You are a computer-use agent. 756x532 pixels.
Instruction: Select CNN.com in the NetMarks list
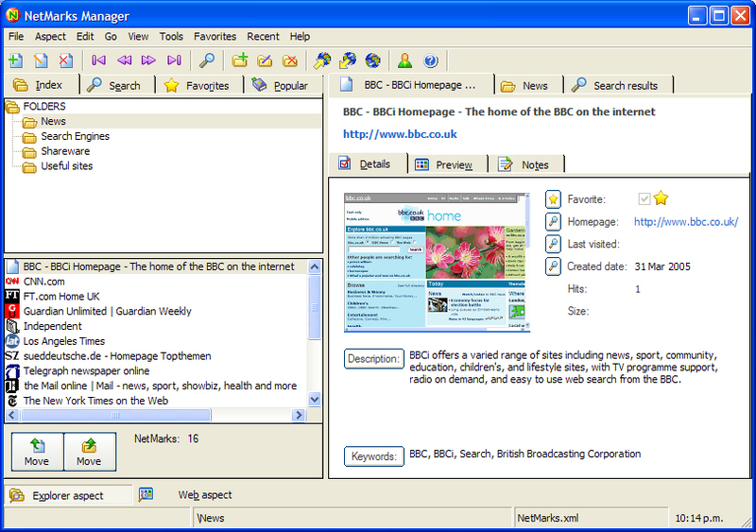43,282
